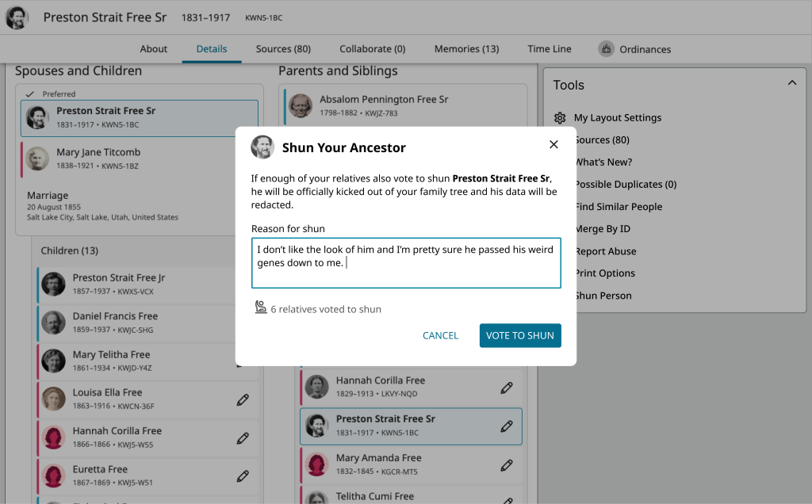Open the Memories (13) tab
This screenshot has width=812, height=504.
(466, 49)
